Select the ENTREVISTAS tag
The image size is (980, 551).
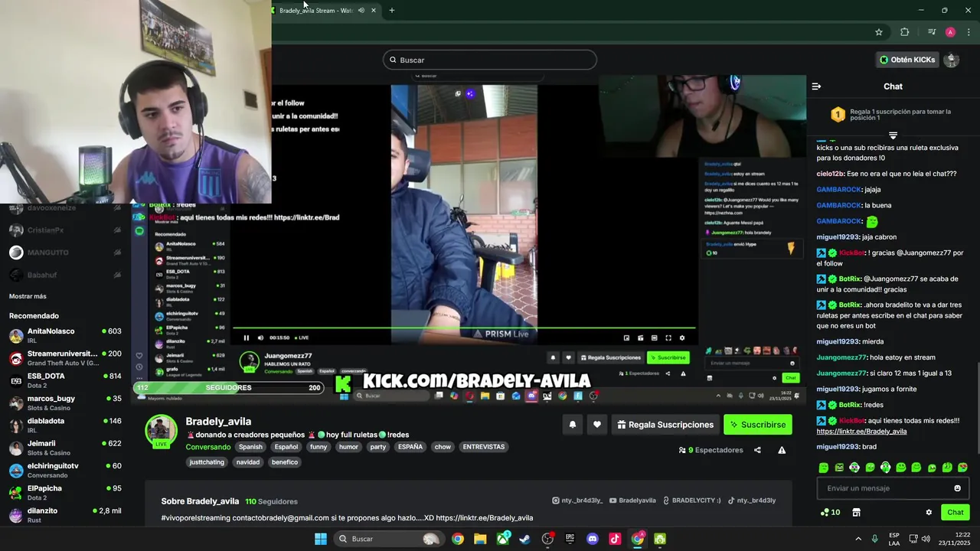click(484, 447)
